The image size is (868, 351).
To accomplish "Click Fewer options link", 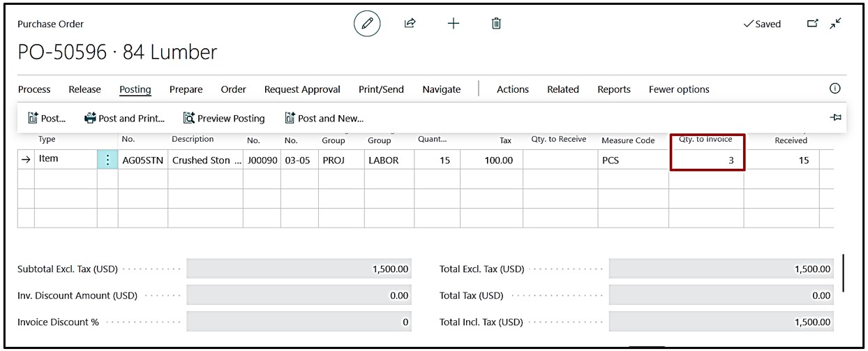I will 678,89.
